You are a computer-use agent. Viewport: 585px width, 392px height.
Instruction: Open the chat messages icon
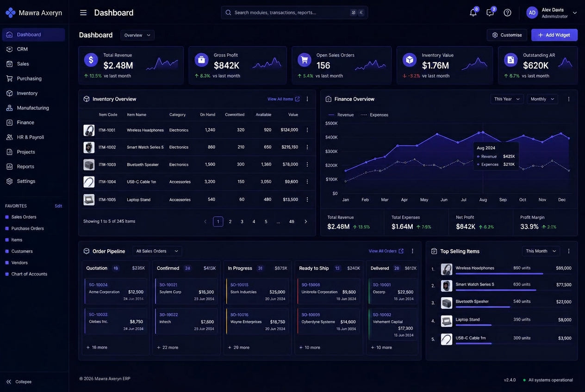point(490,12)
